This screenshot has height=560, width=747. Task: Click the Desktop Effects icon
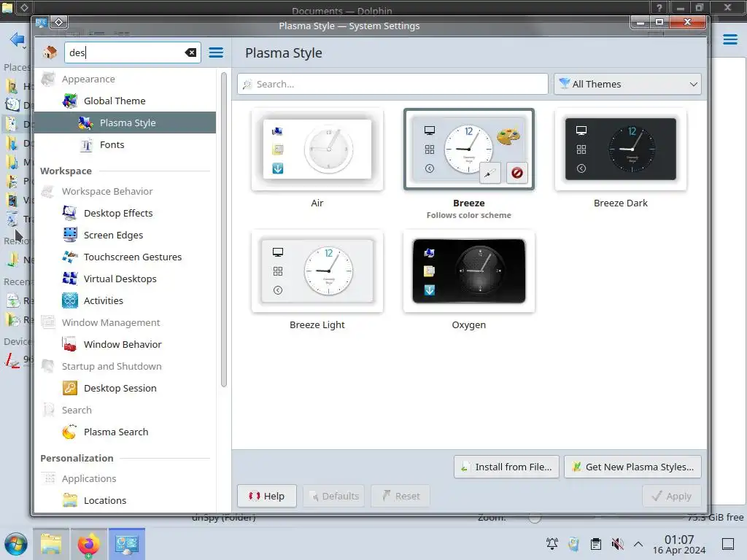70,214
